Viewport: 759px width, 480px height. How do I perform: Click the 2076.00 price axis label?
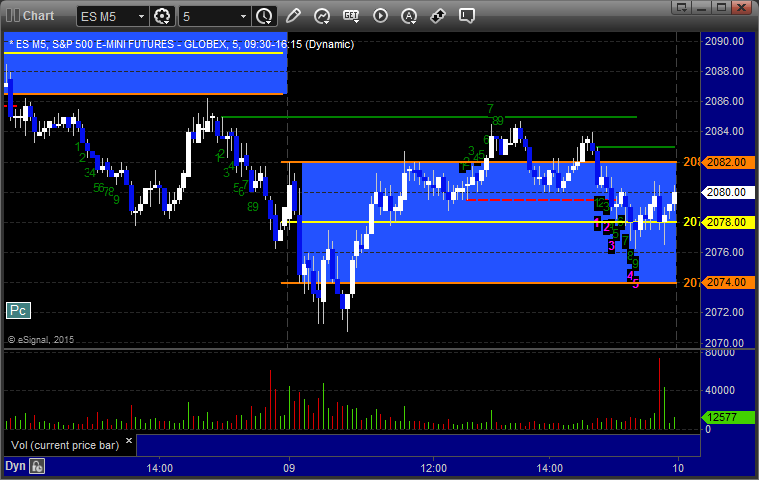tap(724, 253)
